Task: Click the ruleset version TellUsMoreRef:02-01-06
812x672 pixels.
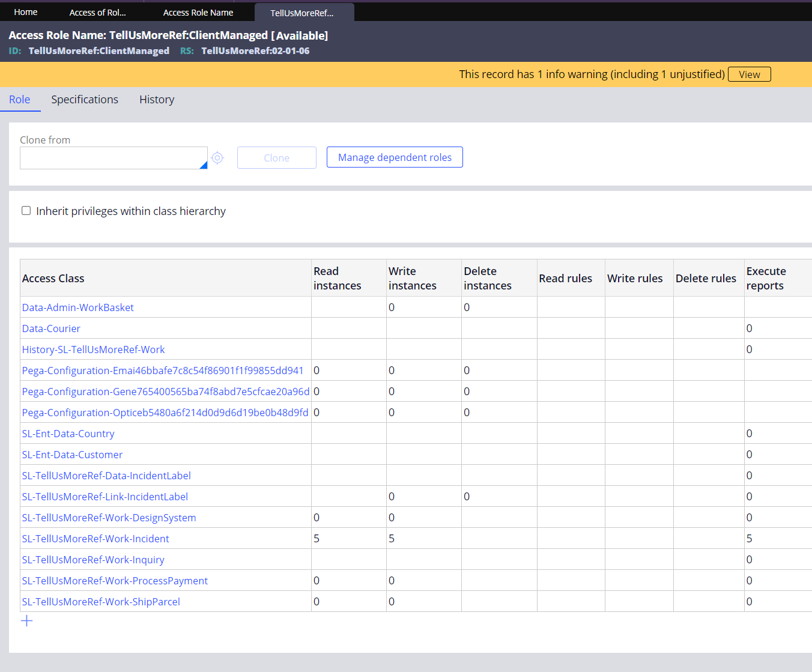Action: [x=255, y=51]
